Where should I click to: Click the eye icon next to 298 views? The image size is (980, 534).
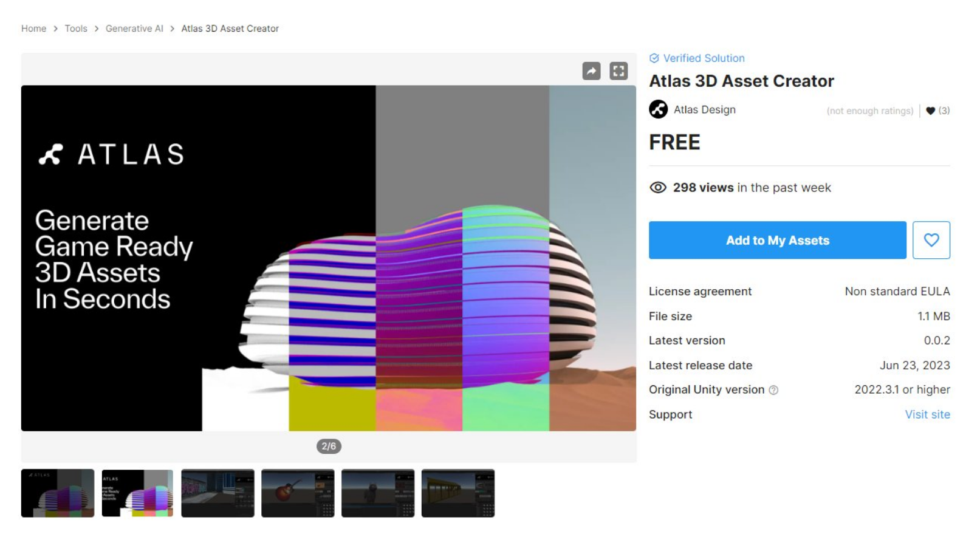[658, 188]
